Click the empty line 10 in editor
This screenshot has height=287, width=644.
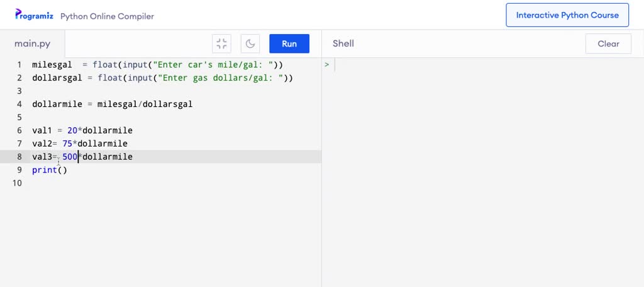[177, 183]
